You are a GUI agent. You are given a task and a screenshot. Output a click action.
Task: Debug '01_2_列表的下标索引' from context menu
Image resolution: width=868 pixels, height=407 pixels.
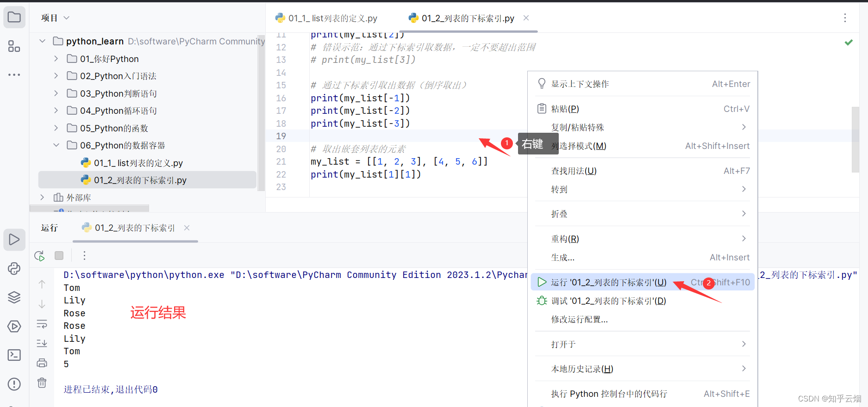[x=643, y=301]
